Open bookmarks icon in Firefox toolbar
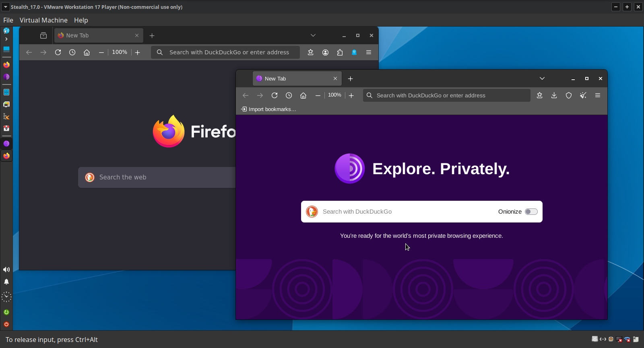This screenshot has width=644, height=348. click(311, 52)
